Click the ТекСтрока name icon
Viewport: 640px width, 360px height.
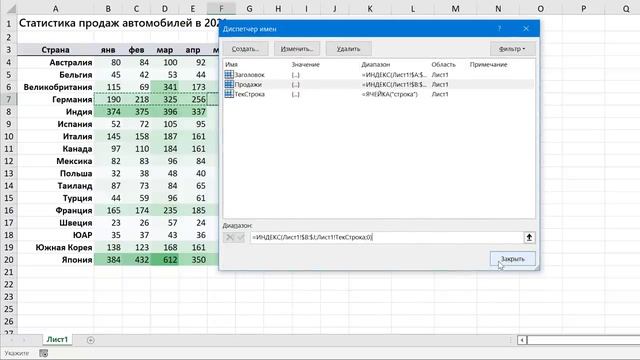pos(229,94)
